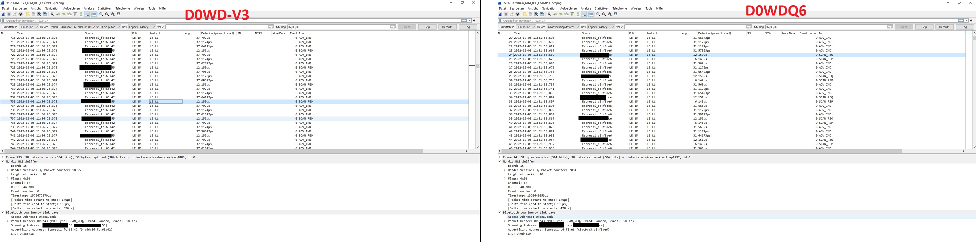Open NimBLE-Arduino Device dropdown in D0WD-V3 window
This screenshot has width=980, height=242.
click(x=85, y=27)
